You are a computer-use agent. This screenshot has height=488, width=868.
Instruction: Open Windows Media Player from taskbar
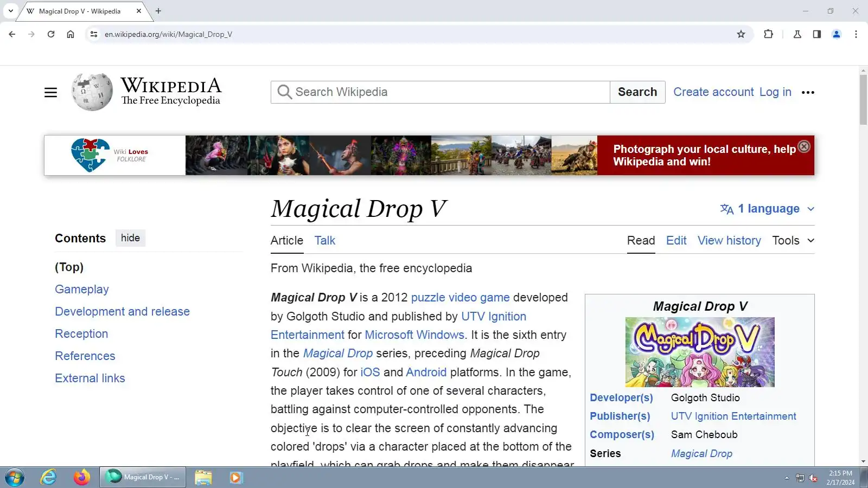point(236,477)
